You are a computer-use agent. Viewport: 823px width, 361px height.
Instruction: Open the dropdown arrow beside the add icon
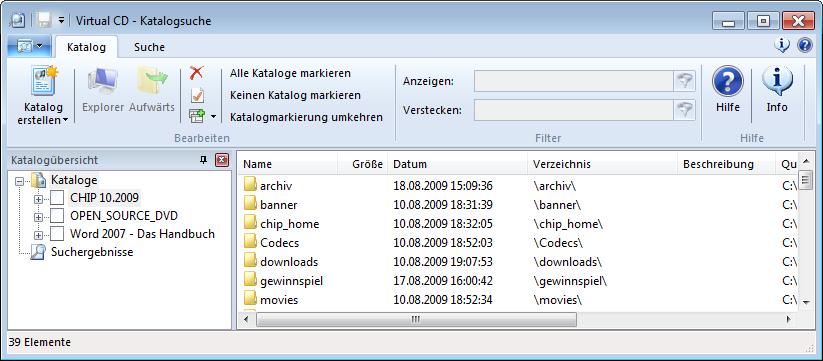pos(213,116)
